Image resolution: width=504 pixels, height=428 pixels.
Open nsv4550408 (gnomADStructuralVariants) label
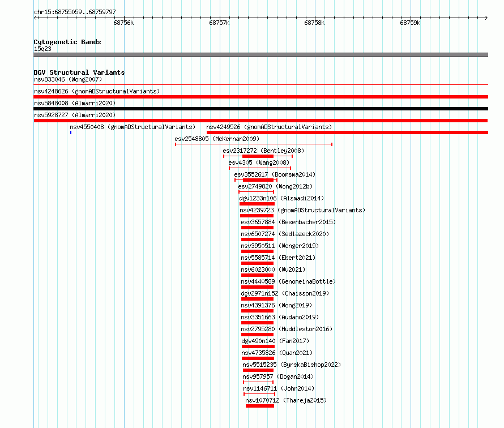point(133,127)
